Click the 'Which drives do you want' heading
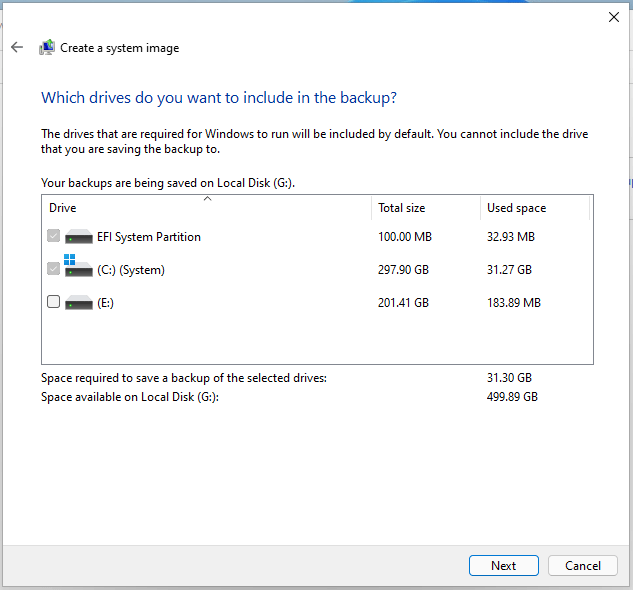 click(219, 98)
